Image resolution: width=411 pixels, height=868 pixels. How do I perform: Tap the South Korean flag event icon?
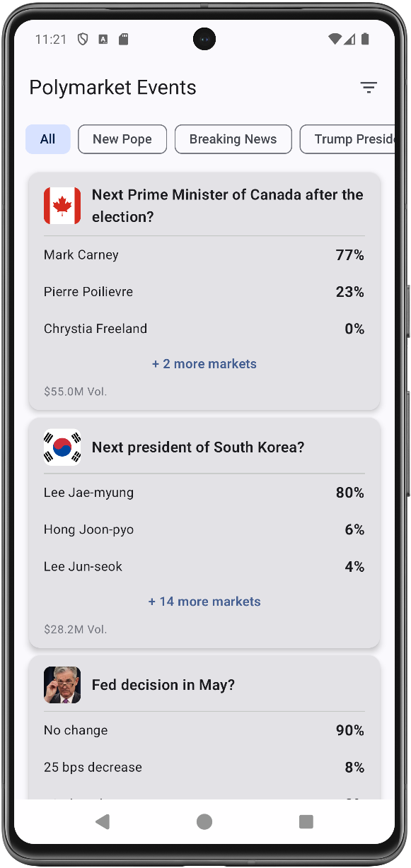pyautogui.click(x=62, y=447)
